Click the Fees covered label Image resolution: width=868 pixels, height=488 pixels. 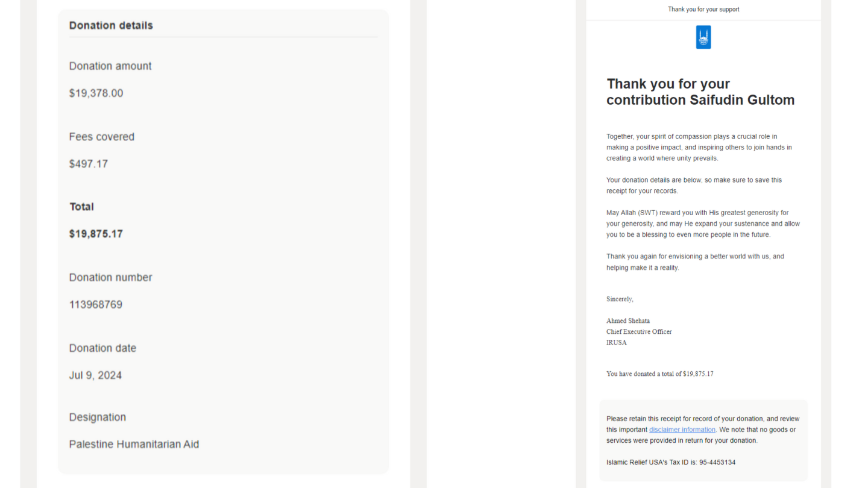pos(101,137)
